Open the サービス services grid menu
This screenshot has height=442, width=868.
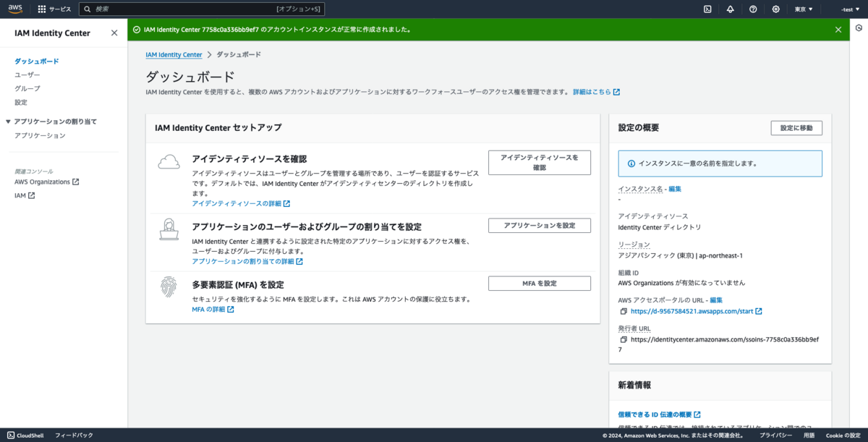point(54,9)
